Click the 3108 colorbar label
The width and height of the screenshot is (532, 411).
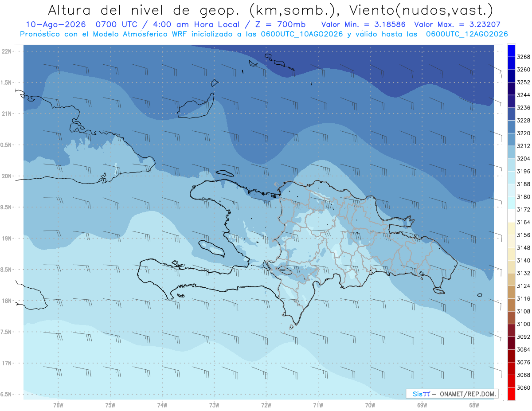tap(524, 311)
